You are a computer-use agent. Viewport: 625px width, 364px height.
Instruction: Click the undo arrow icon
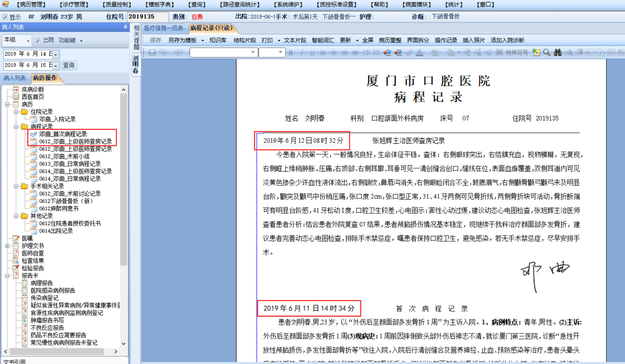[x=163, y=53]
